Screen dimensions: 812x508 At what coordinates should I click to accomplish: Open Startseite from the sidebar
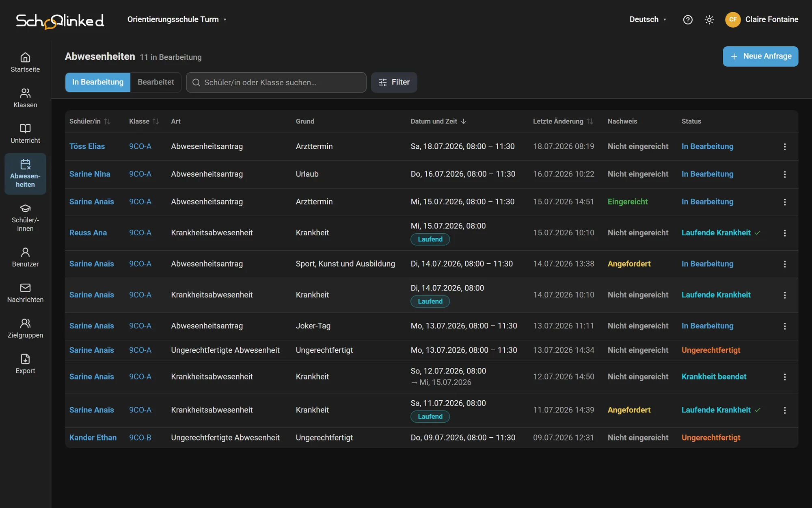(x=25, y=63)
